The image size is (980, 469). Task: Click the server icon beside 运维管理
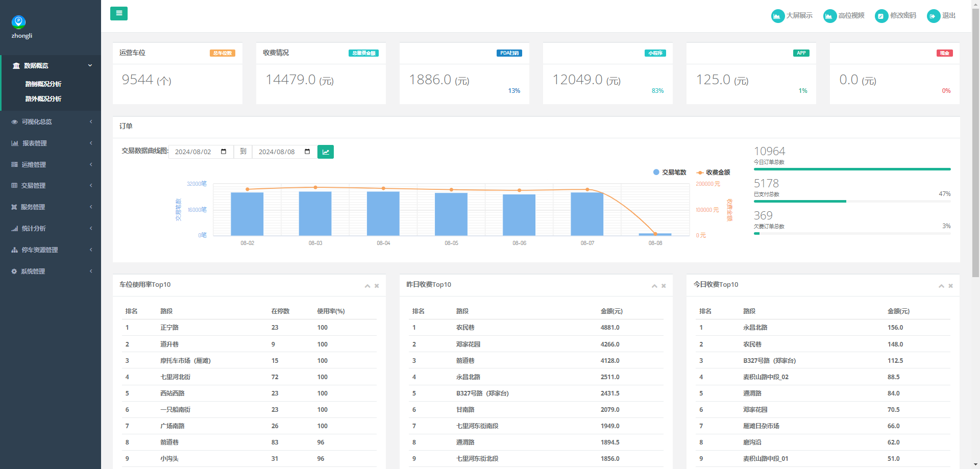pos(14,165)
